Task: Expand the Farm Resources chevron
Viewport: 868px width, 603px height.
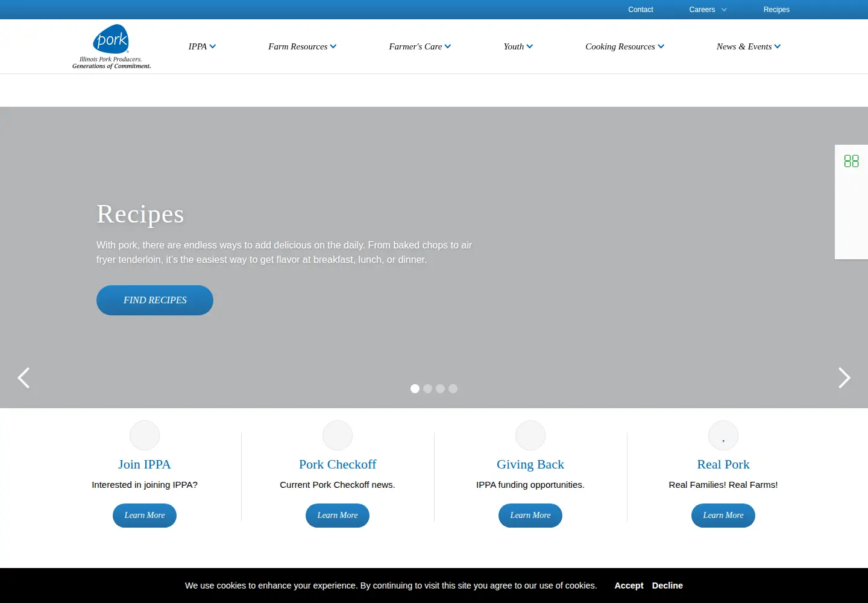Action: [333, 46]
